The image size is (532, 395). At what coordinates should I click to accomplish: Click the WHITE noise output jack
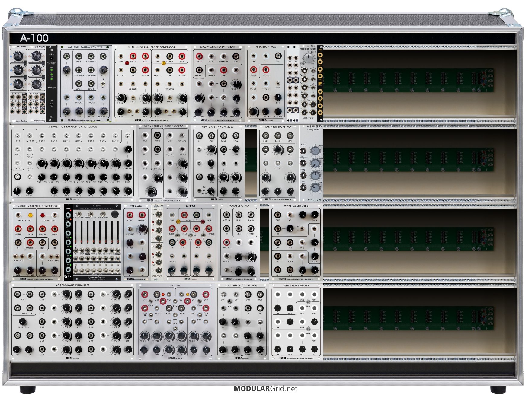point(157,135)
